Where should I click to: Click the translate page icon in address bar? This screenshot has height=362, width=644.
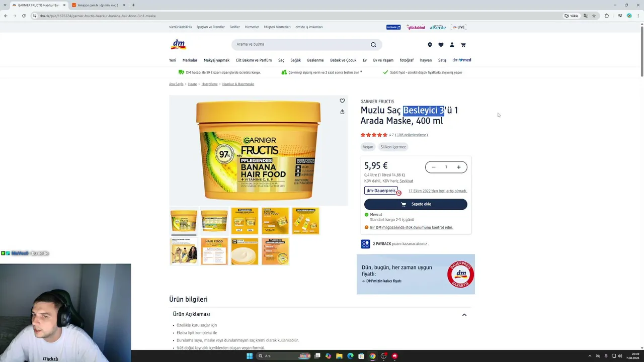tap(585, 16)
